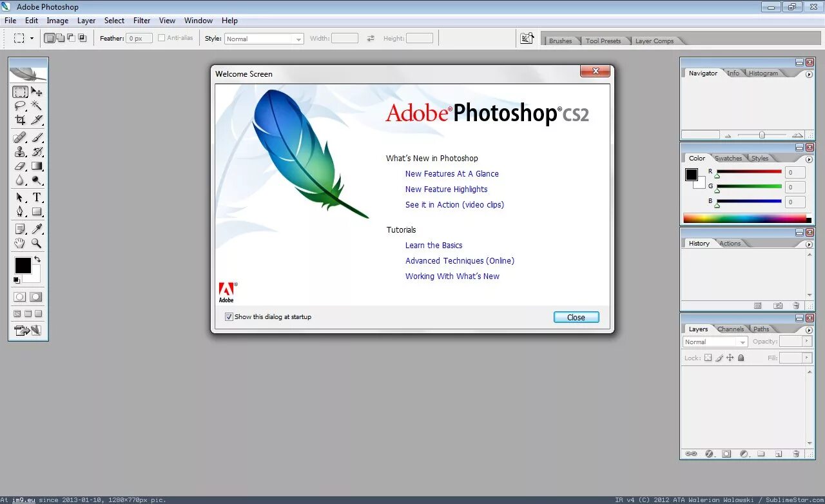Image resolution: width=825 pixels, height=504 pixels.
Task: Uncheck Show this dialog at startup
Action: [x=229, y=317]
